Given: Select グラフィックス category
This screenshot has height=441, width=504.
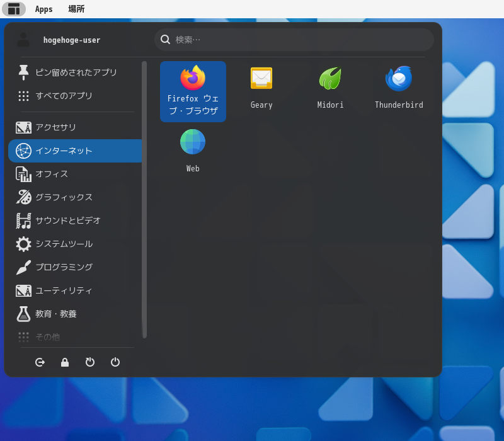Looking at the screenshot, I should click(75, 197).
